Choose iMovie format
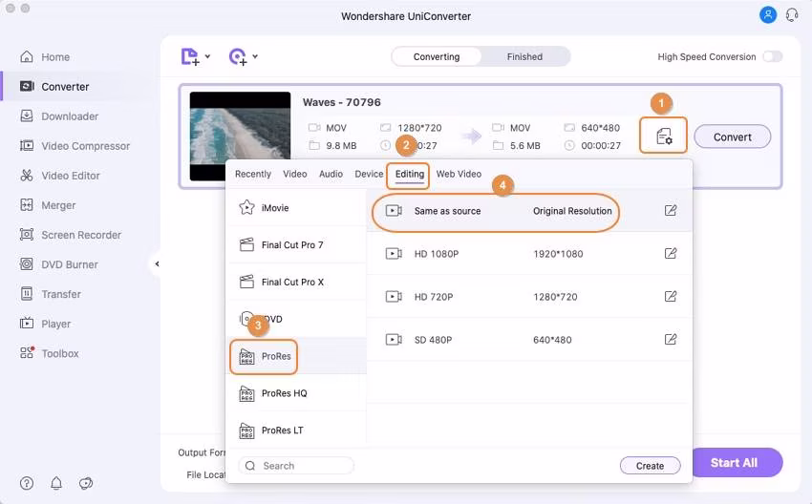 (x=297, y=207)
